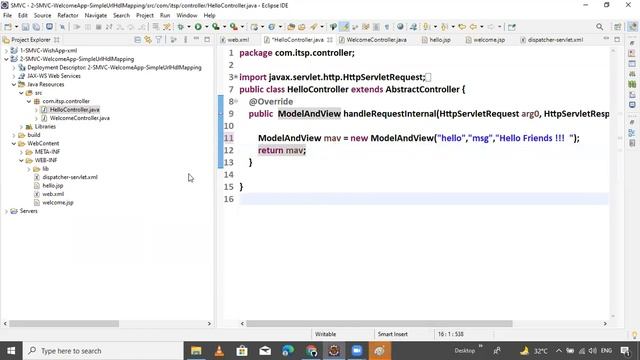Open the hello.jsp editor tab
The height and width of the screenshot is (360, 640).
tap(436, 40)
